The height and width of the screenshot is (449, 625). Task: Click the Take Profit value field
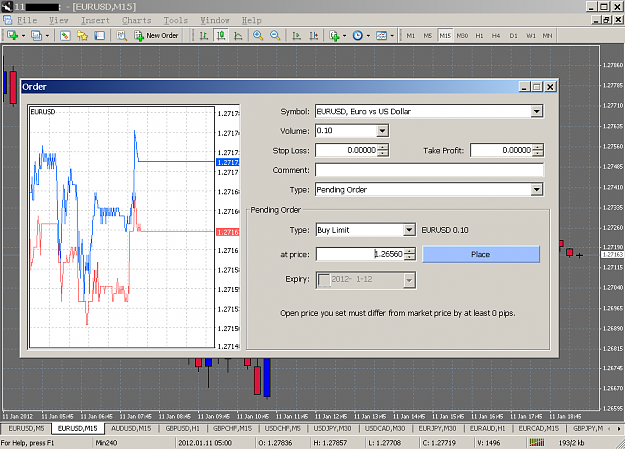tap(501, 150)
